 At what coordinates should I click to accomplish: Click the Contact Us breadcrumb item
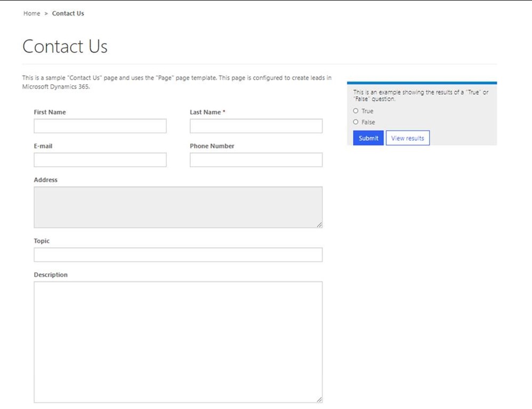(68, 13)
